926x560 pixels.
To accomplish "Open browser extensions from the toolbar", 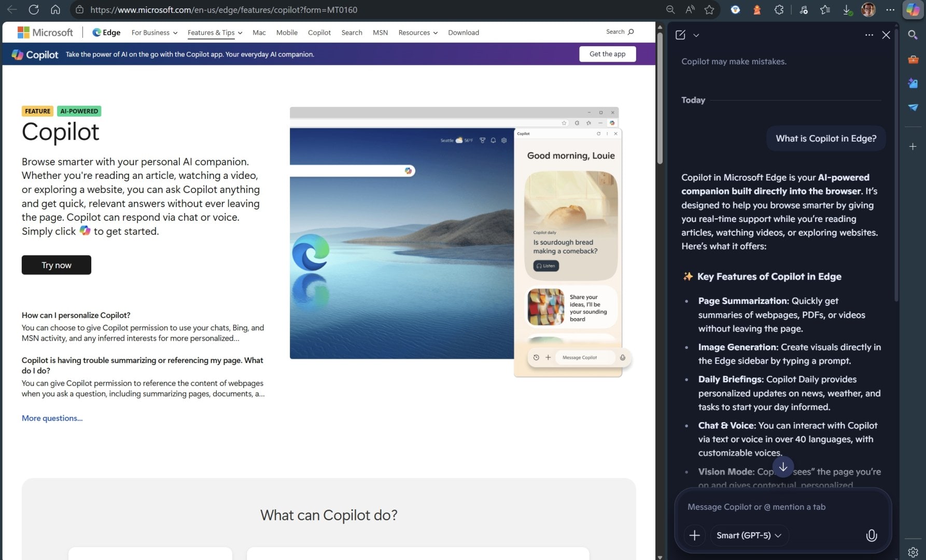I will [779, 9].
